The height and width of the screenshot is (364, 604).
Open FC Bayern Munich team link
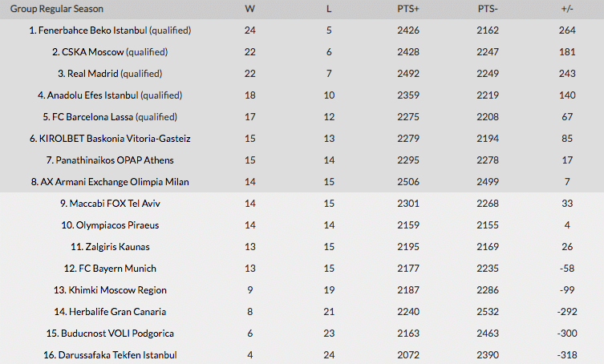point(117,268)
